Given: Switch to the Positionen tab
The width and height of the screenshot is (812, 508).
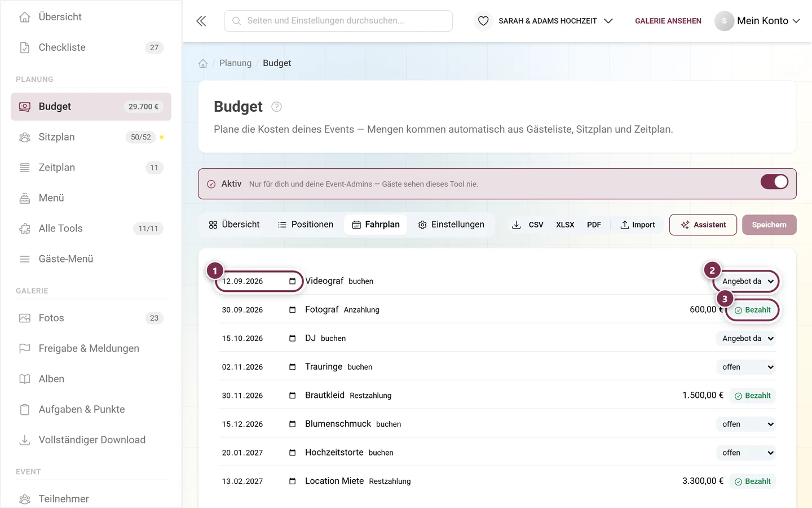Looking at the screenshot, I should pyautogui.click(x=306, y=225).
